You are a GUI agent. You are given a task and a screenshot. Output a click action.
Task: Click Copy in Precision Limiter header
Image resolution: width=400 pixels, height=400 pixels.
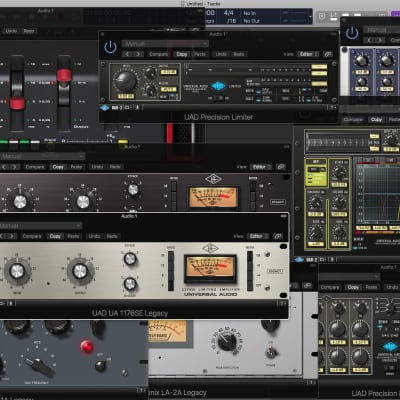(x=182, y=54)
